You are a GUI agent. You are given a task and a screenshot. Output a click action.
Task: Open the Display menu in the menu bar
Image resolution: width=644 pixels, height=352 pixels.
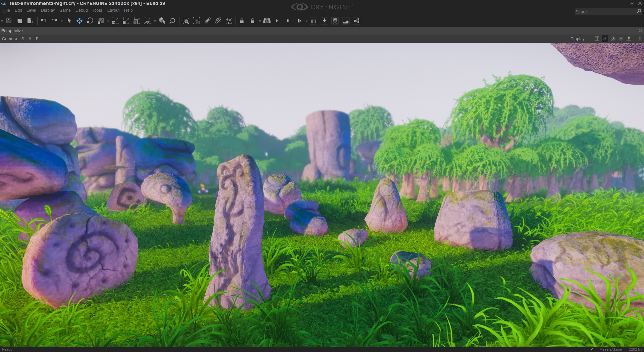tap(48, 10)
